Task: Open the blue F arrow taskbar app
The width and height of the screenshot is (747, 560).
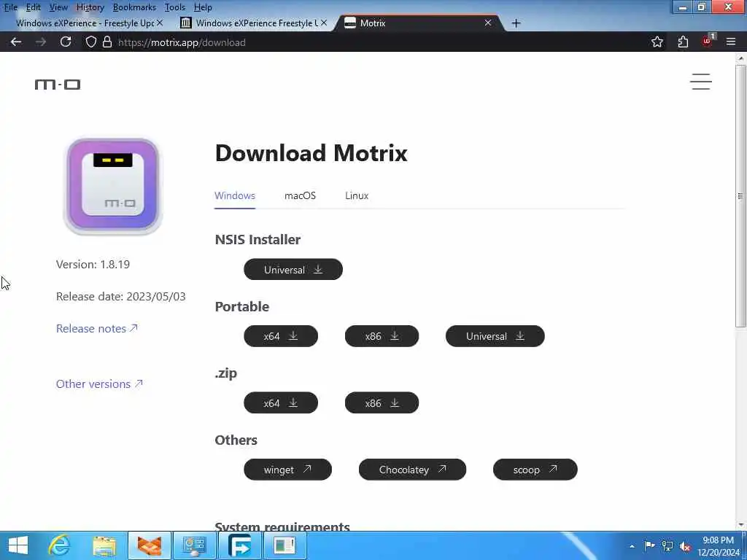Action: 239,545
